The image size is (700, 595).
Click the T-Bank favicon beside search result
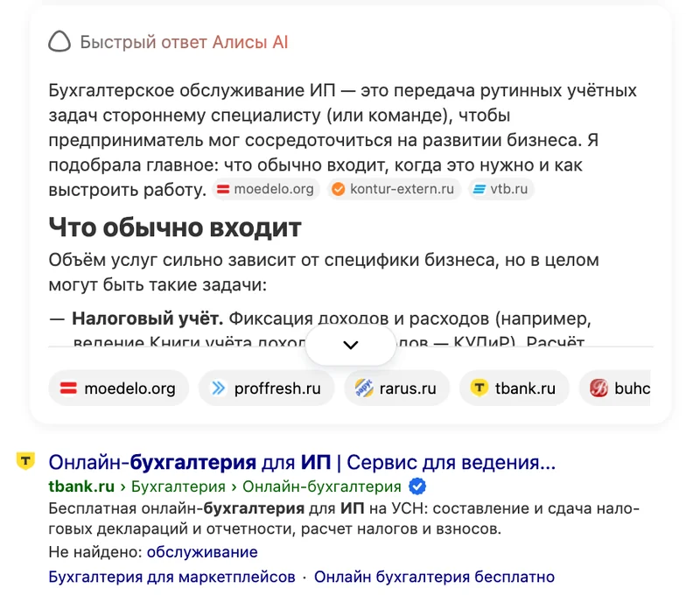[x=25, y=461]
